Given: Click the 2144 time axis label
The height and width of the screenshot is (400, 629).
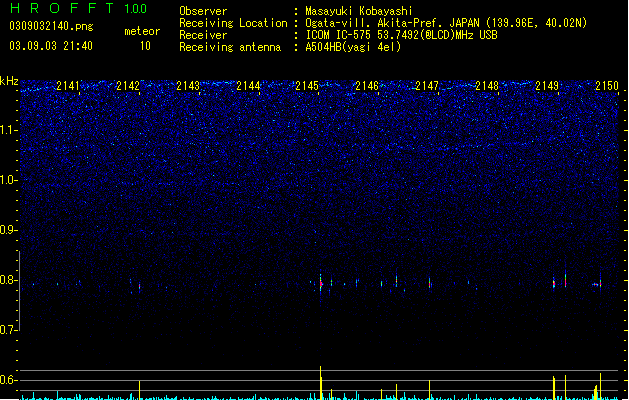Looking at the screenshot, I should point(248,86).
